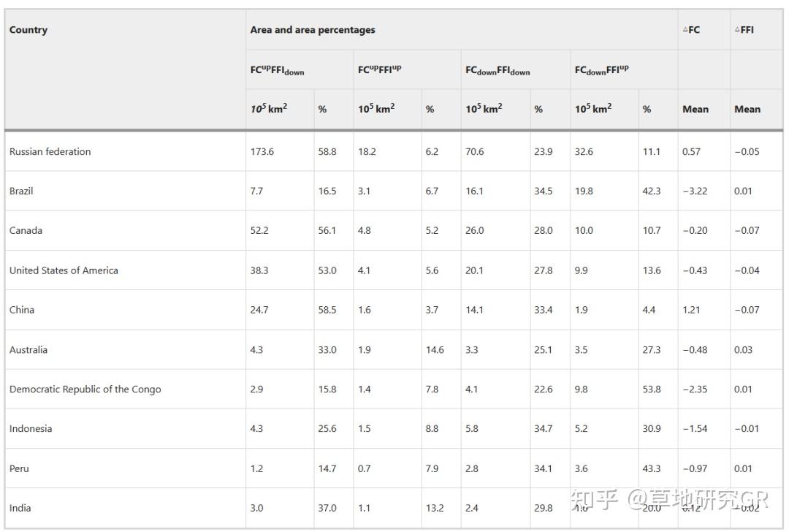This screenshot has height=532, width=789.
Task: Select the FCdownFFIdown subheader cell
Action: tap(498, 70)
